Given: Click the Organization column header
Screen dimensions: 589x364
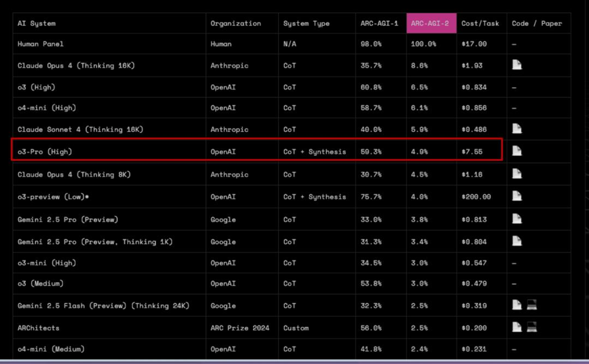Looking at the screenshot, I should (235, 24).
